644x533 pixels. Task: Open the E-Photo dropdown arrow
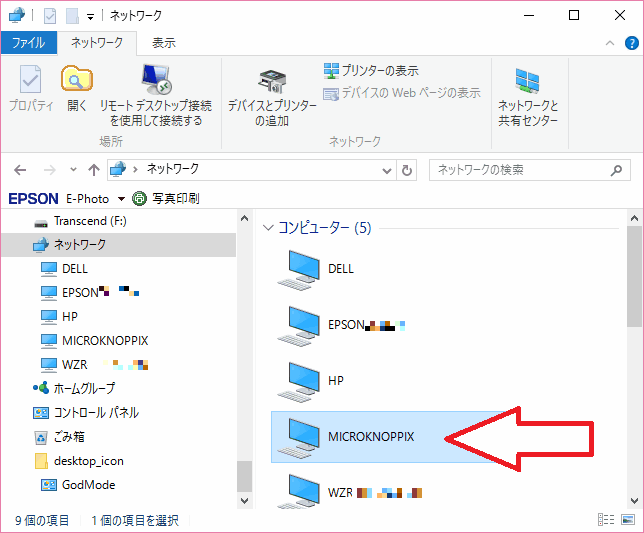(x=121, y=199)
